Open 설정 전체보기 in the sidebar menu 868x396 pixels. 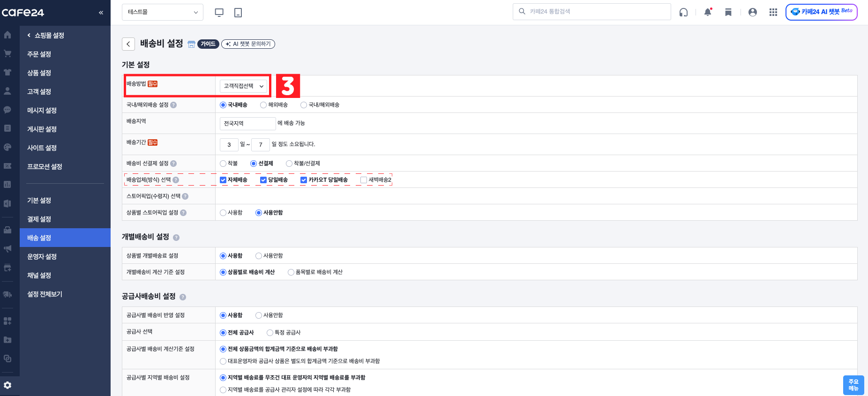click(x=45, y=294)
